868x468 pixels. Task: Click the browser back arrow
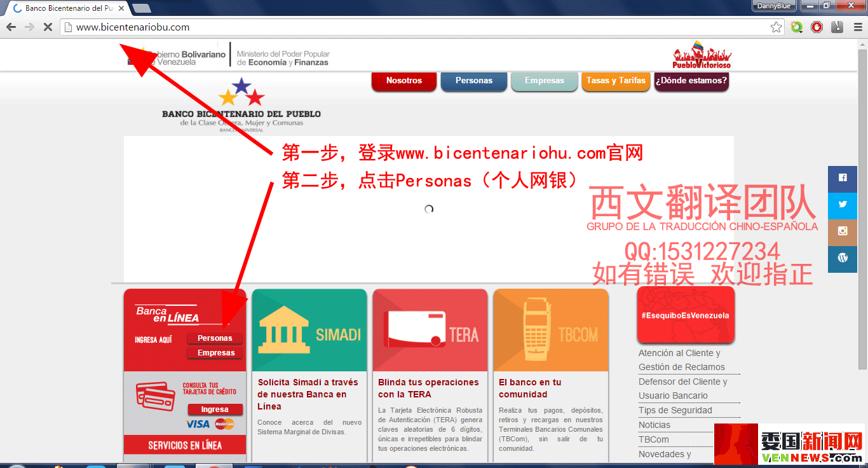[11, 27]
